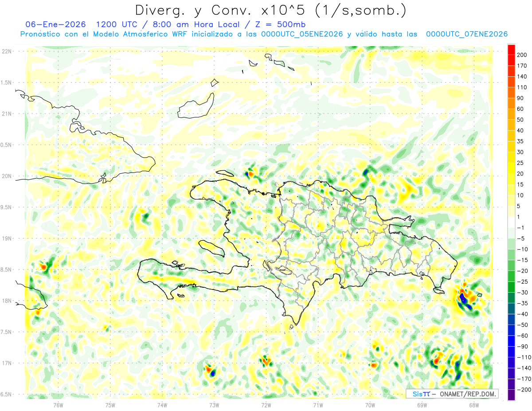Click the '19N' latitude label
Image resolution: width=532 pixels, height=411 pixels.
click(7, 239)
